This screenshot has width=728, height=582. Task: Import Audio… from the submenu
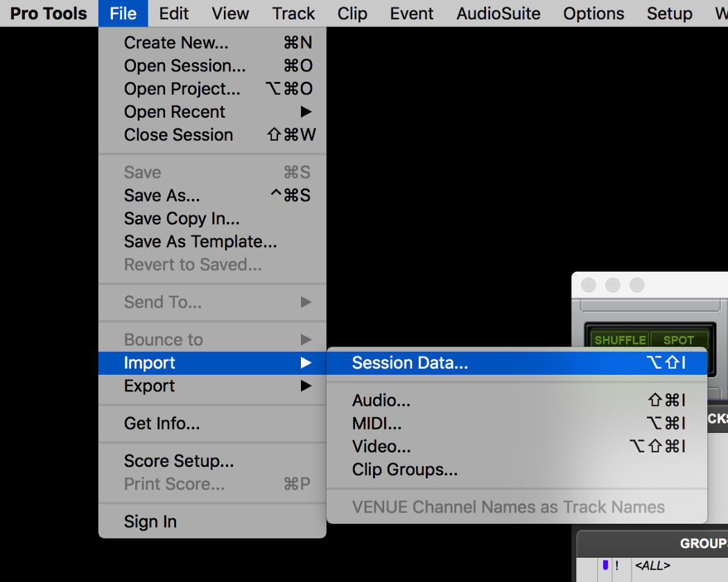[x=381, y=400]
